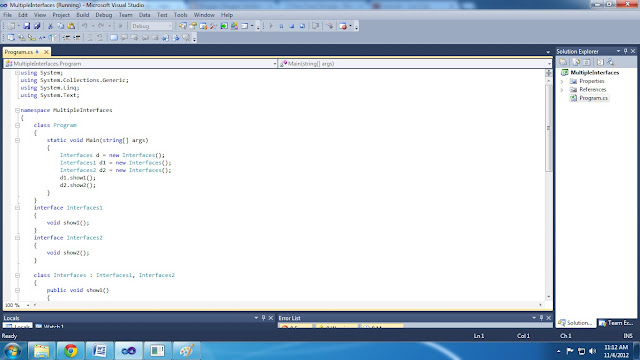The height and width of the screenshot is (360, 640).
Task: Collapse the static void Main method block
Action: 17,140
